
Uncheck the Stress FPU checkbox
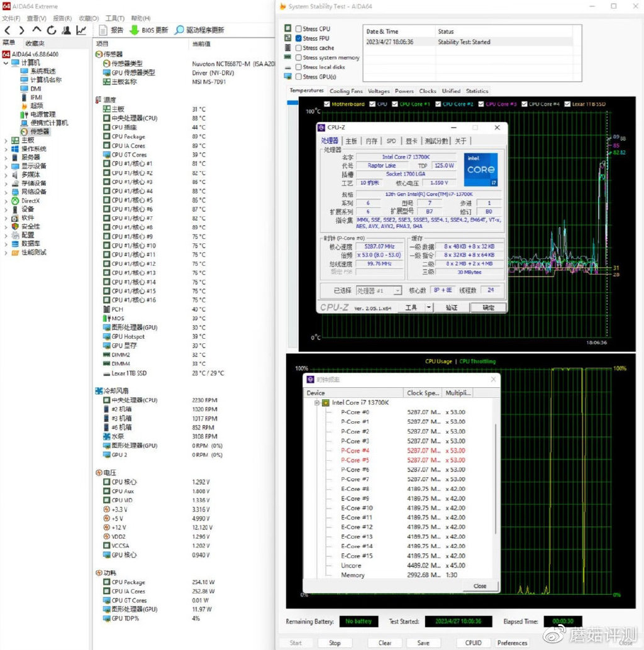[298, 38]
